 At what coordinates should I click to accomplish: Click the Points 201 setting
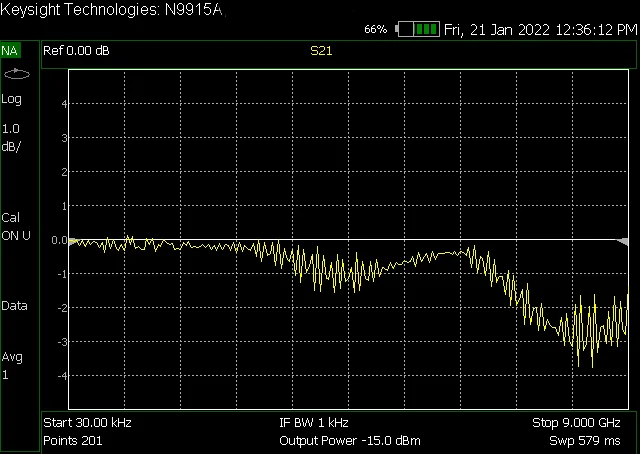73,441
